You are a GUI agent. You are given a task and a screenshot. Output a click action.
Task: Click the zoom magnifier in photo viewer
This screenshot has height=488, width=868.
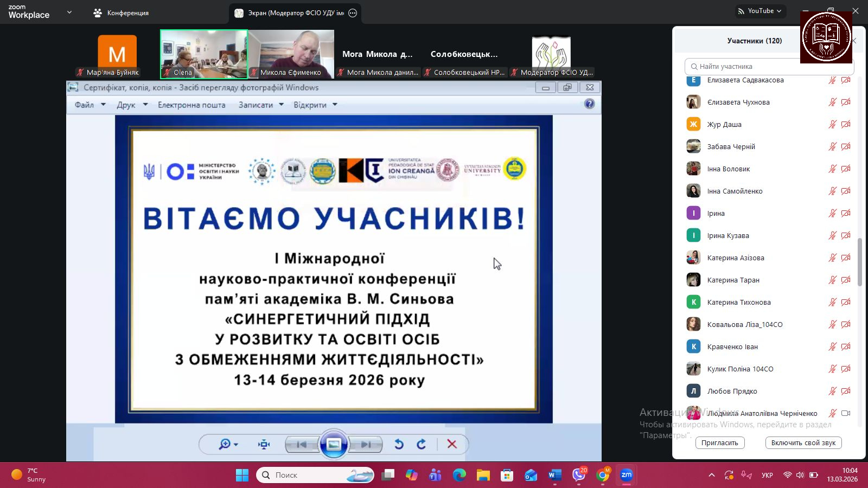click(225, 445)
